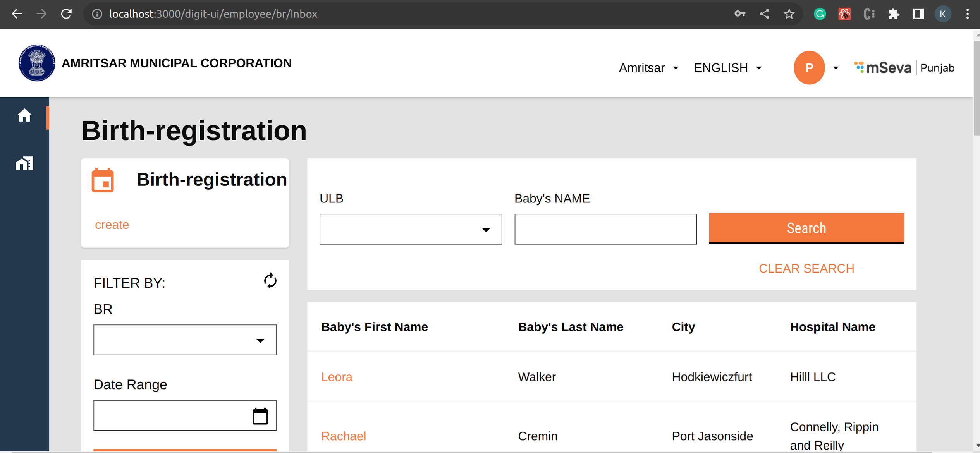Open the building dashboard icon in sidebar
The image size is (980, 453).
[24, 163]
